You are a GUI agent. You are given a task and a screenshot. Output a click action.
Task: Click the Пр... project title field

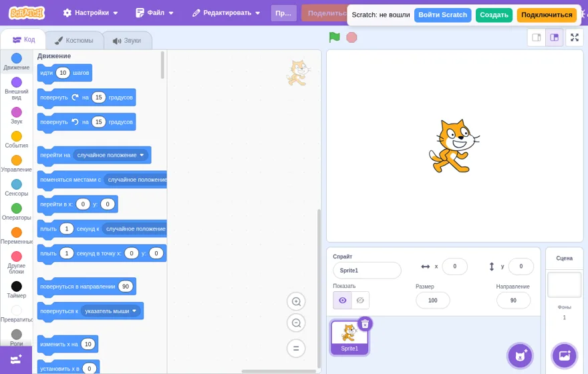coord(283,13)
